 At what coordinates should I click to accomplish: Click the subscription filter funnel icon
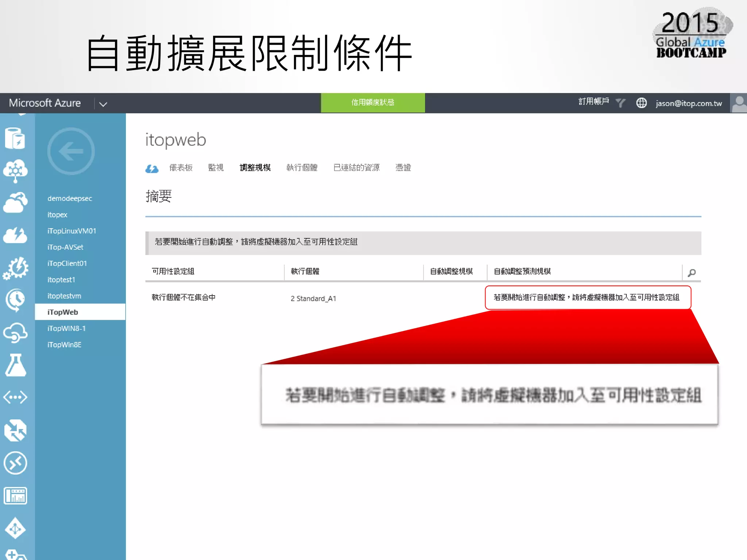point(620,103)
